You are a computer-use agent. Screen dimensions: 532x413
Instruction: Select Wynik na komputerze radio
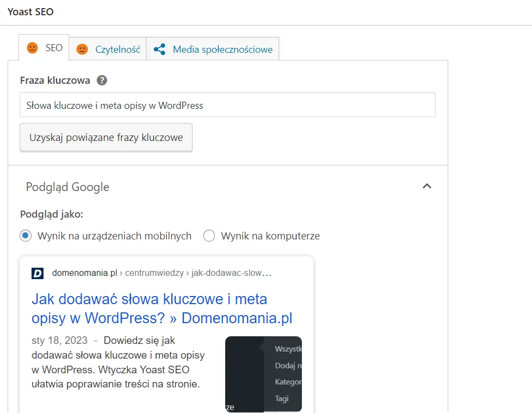[x=209, y=236]
